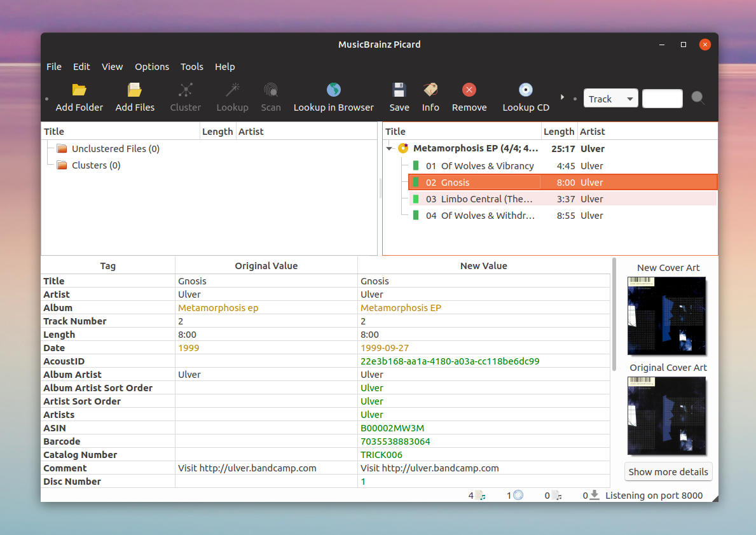Click the search text input field
This screenshot has height=535, width=756.
coord(662,99)
